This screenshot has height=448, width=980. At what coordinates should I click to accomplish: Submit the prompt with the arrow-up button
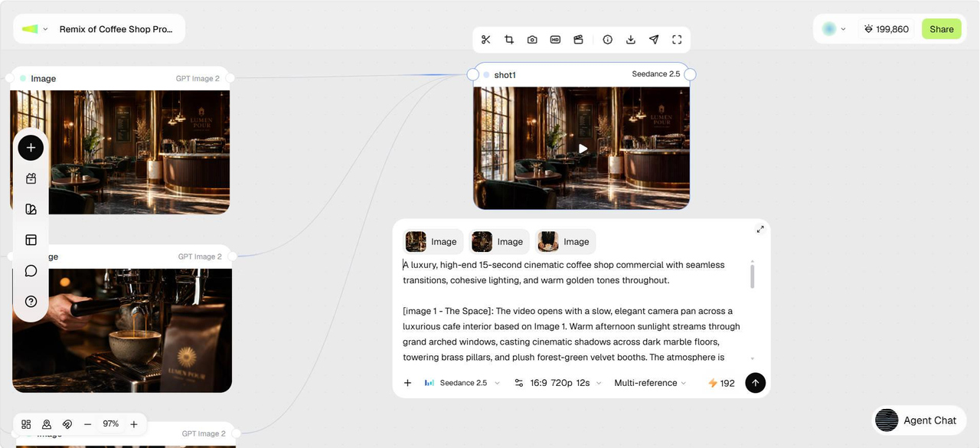pos(755,383)
